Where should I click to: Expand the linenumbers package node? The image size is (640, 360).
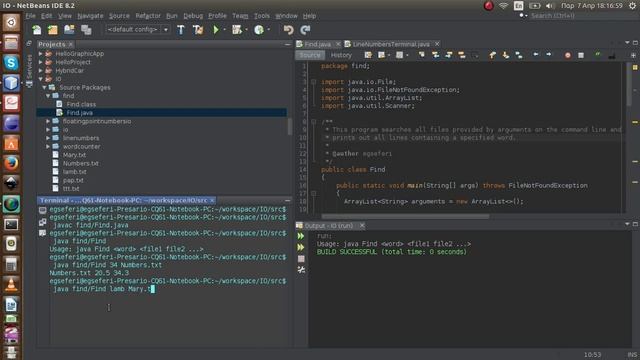coord(48,138)
